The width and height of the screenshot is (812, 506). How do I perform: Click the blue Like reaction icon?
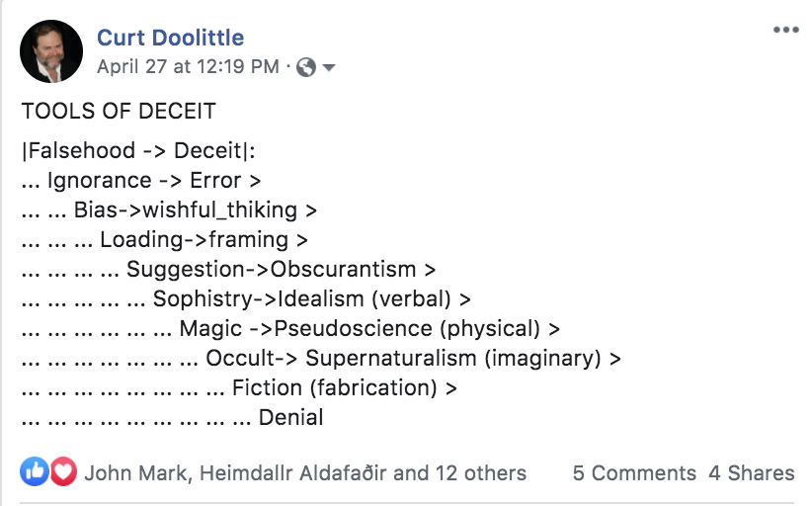(x=35, y=472)
